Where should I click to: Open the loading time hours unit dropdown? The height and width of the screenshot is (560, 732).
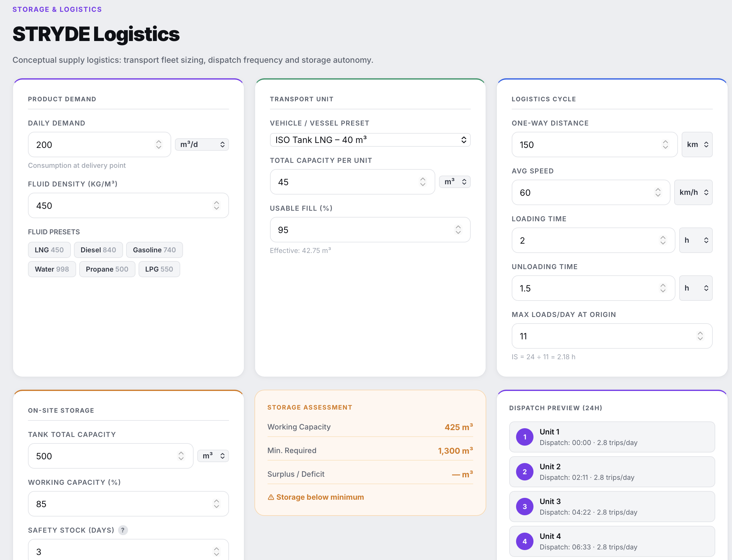pos(696,240)
